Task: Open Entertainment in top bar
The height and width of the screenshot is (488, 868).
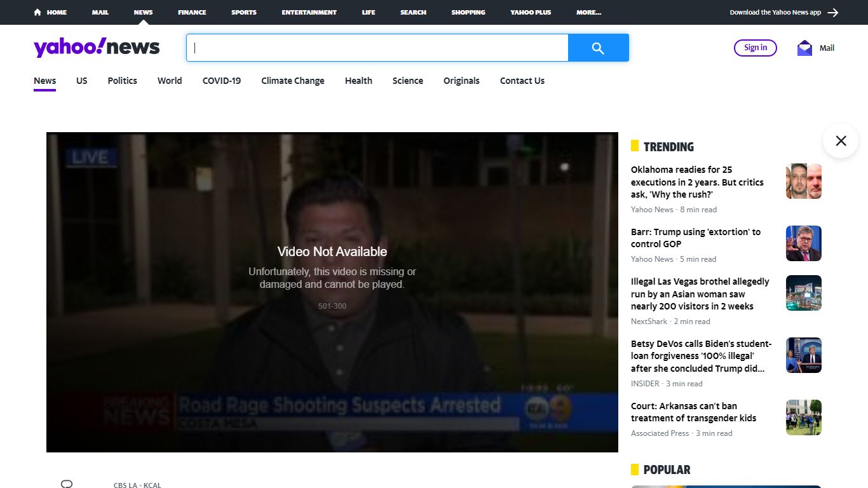Action: point(309,12)
